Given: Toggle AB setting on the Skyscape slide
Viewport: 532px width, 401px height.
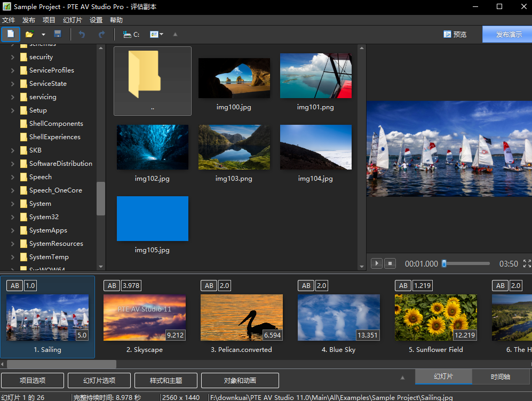Looking at the screenshot, I should click(112, 285).
